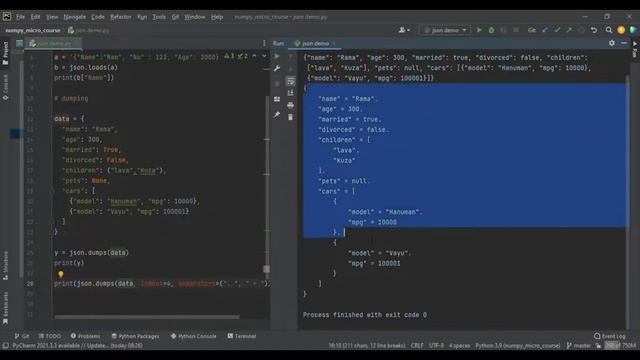
Task: Click the wrench icon in Run panel
Action: [277, 68]
